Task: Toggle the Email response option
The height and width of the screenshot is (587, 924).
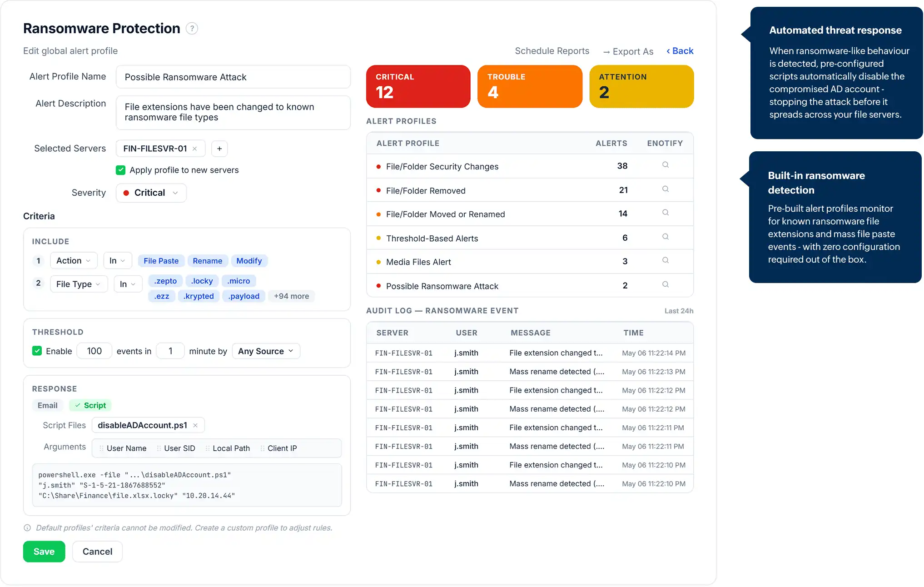Action: point(48,405)
